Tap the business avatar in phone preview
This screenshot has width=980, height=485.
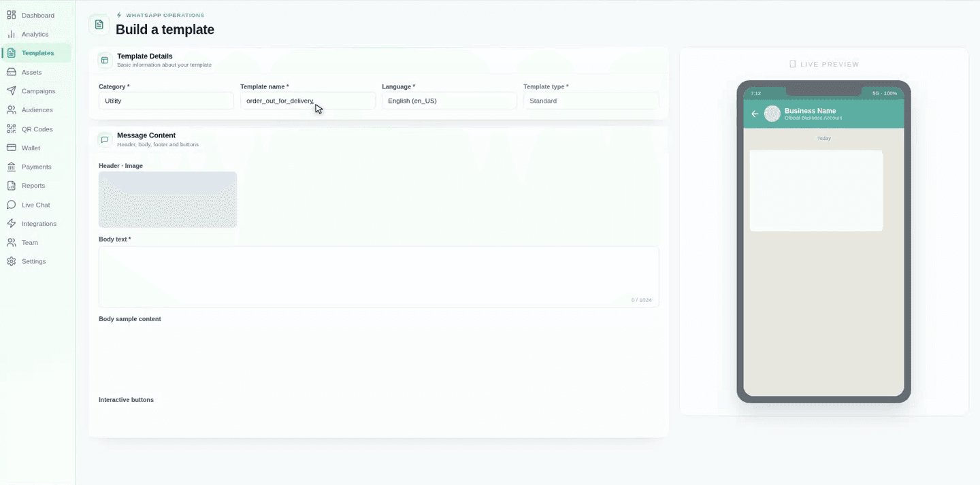pos(772,114)
